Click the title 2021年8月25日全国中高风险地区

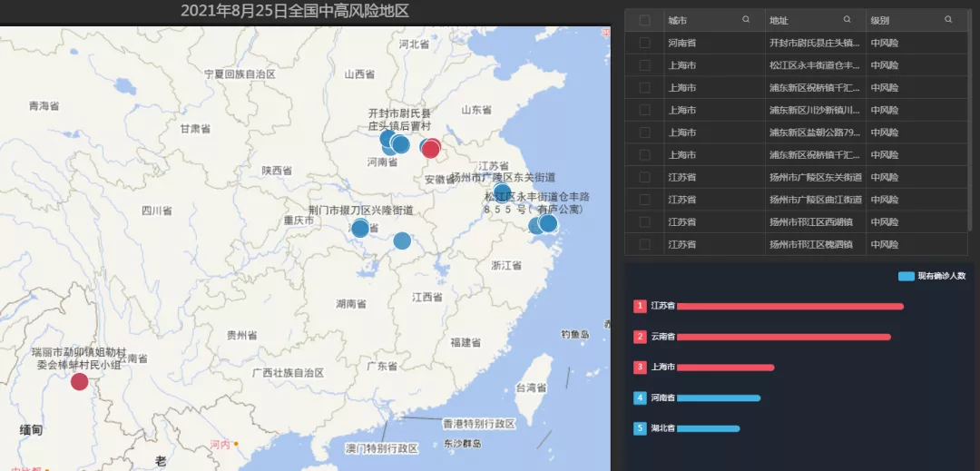coord(295,11)
